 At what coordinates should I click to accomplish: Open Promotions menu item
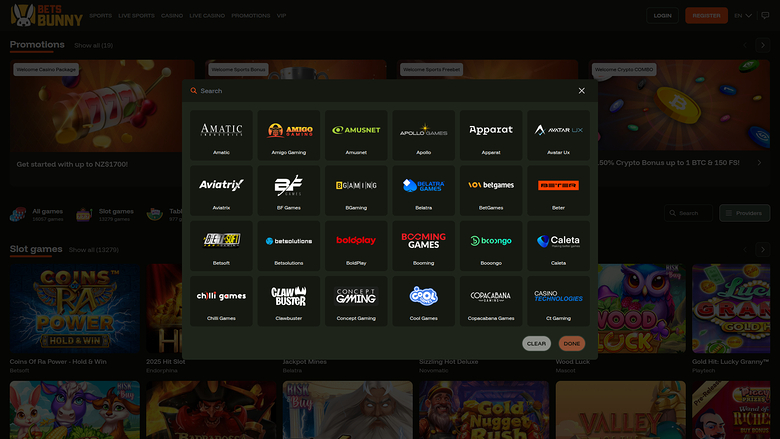point(251,16)
